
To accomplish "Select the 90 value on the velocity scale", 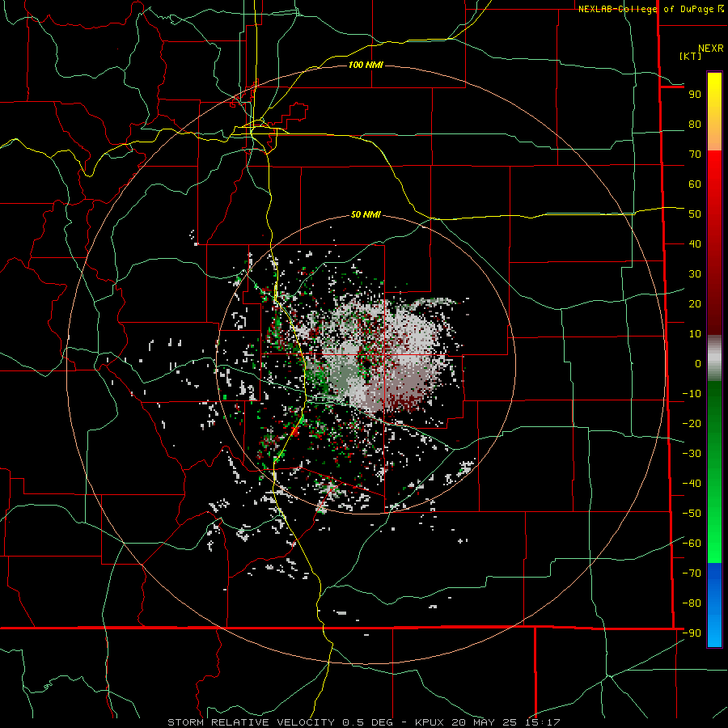I will (x=695, y=95).
